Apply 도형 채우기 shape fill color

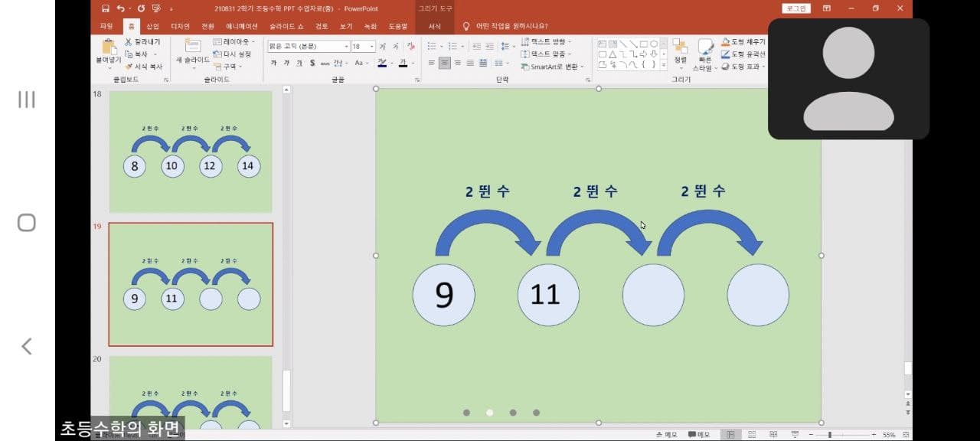743,42
